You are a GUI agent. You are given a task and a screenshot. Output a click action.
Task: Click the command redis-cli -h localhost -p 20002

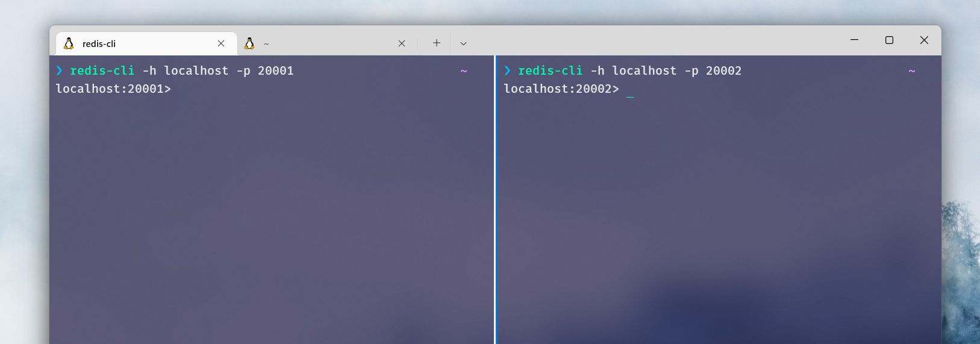coord(630,70)
